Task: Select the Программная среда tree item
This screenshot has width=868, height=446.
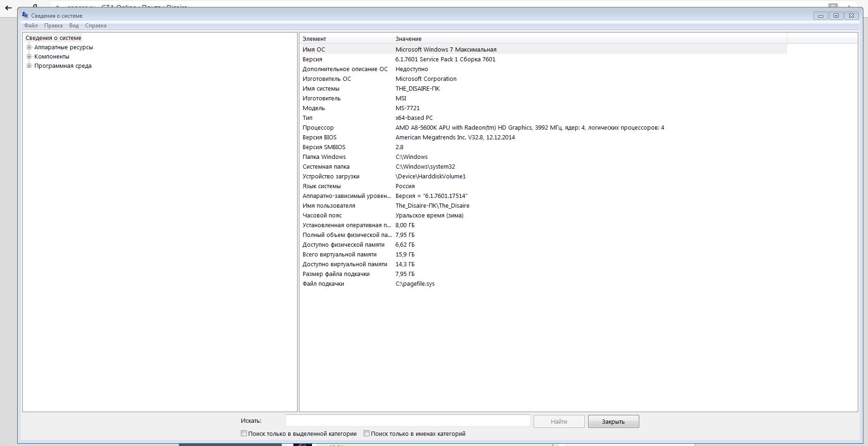Action: [63, 66]
